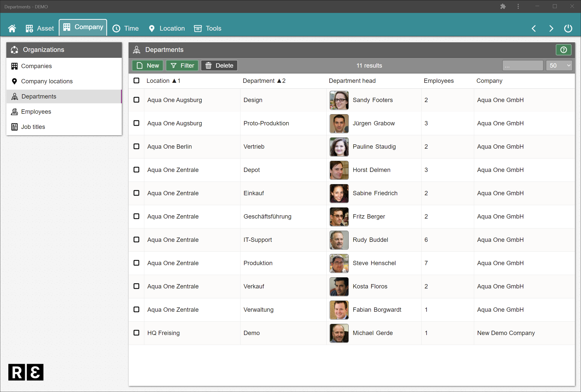
Task: Click Sandy Footers' profile photo
Action: pyautogui.click(x=339, y=100)
